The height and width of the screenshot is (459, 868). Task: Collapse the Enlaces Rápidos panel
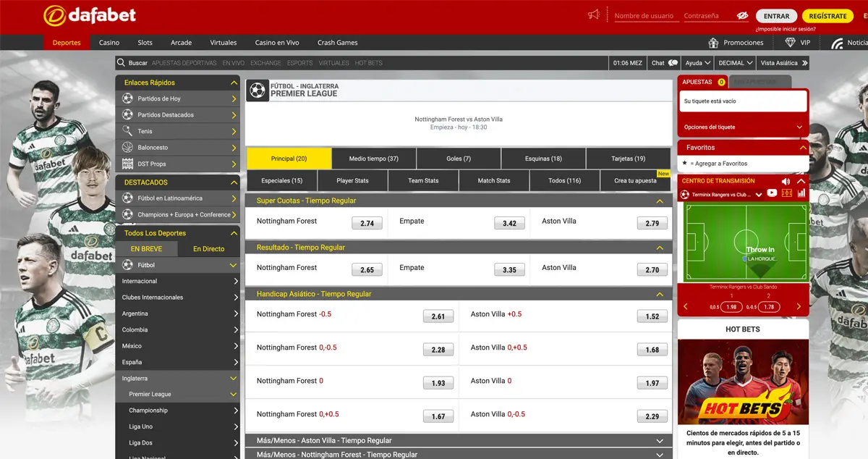point(234,83)
